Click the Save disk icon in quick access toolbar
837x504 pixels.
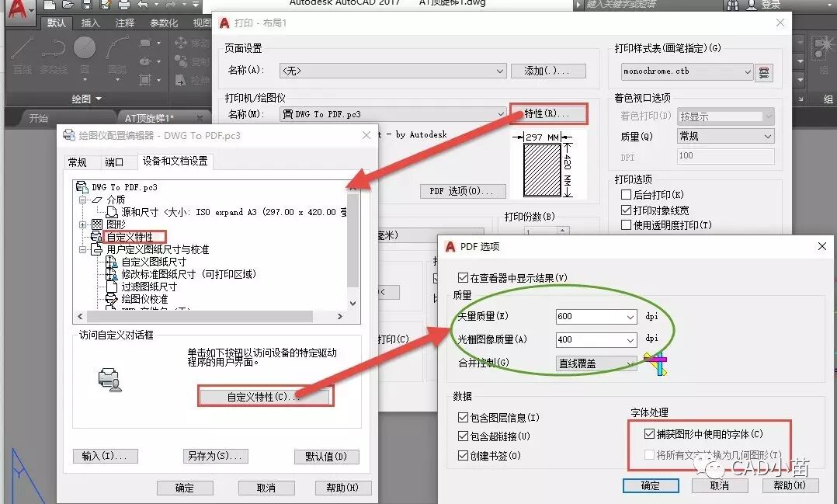pos(86,5)
